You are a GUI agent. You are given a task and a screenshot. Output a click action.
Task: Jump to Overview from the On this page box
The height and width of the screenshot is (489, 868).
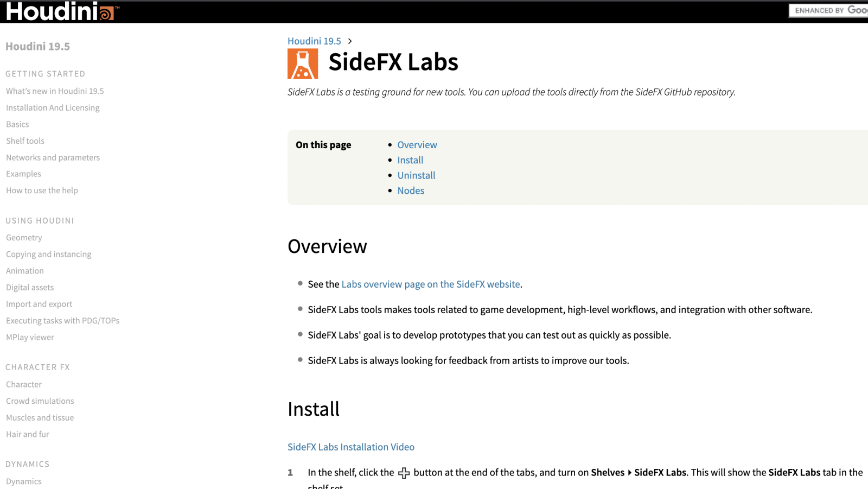(x=417, y=144)
